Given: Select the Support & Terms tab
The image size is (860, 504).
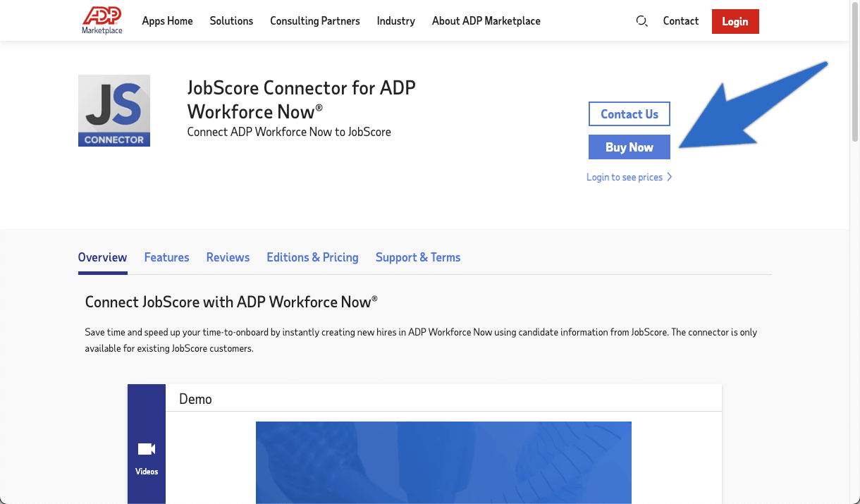Looking at the screenshot, I should (x=417, y=257).
